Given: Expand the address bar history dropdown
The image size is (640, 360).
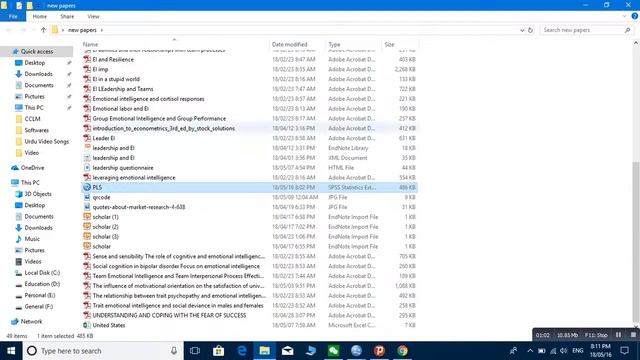Looking at the screenshot, I should tap(522, 30).
